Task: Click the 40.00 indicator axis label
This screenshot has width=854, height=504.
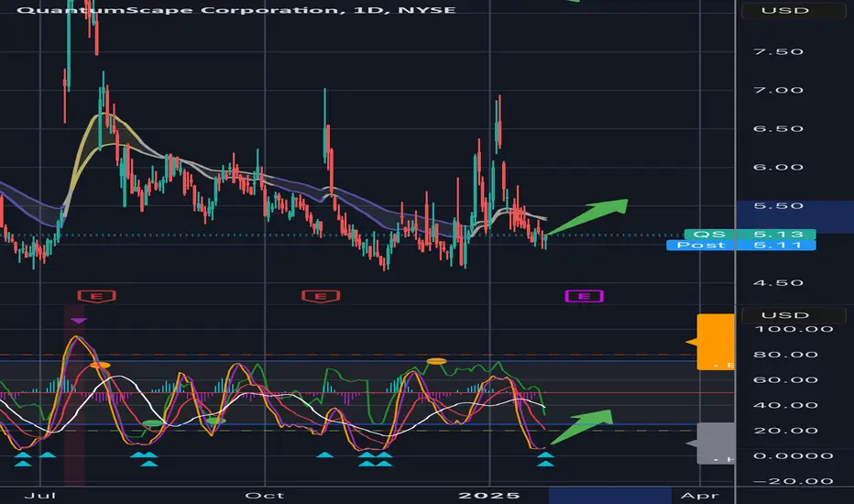Action: click(785, 405)
